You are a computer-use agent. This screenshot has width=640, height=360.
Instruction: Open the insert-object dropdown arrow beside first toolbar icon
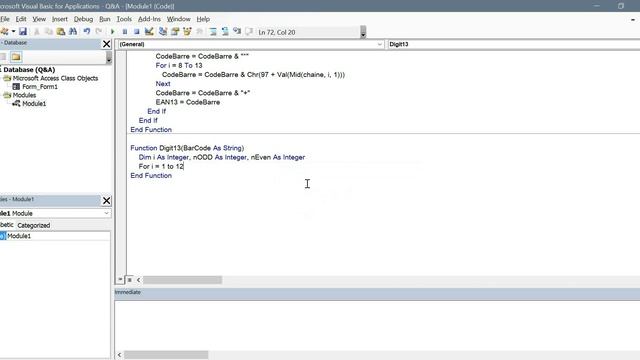13,31
